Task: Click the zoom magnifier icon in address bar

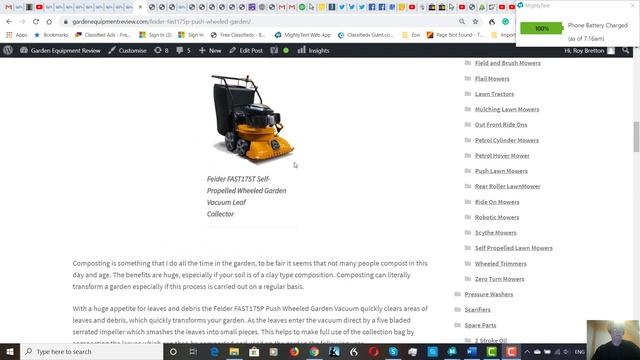Action: (x=462, y=22)
